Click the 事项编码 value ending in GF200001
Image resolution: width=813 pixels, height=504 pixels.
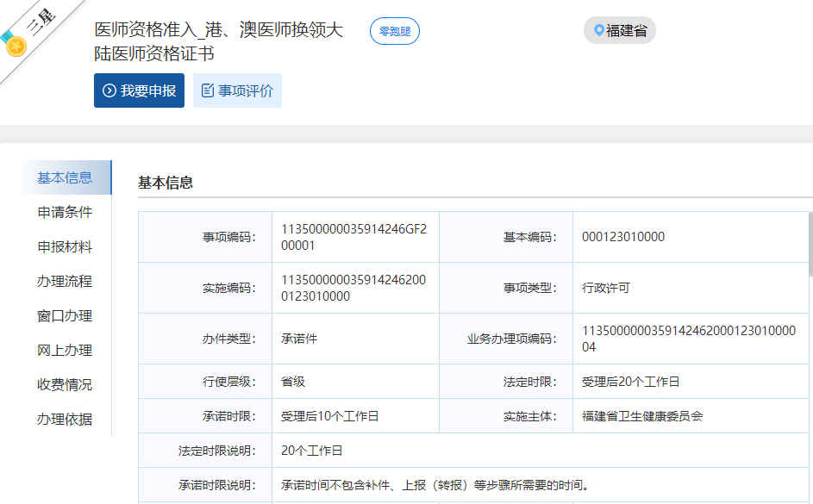[353, 237]
